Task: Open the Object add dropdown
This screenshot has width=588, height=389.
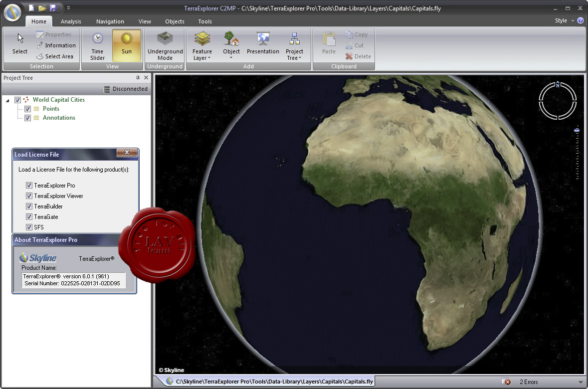Action: coord(231,46)
